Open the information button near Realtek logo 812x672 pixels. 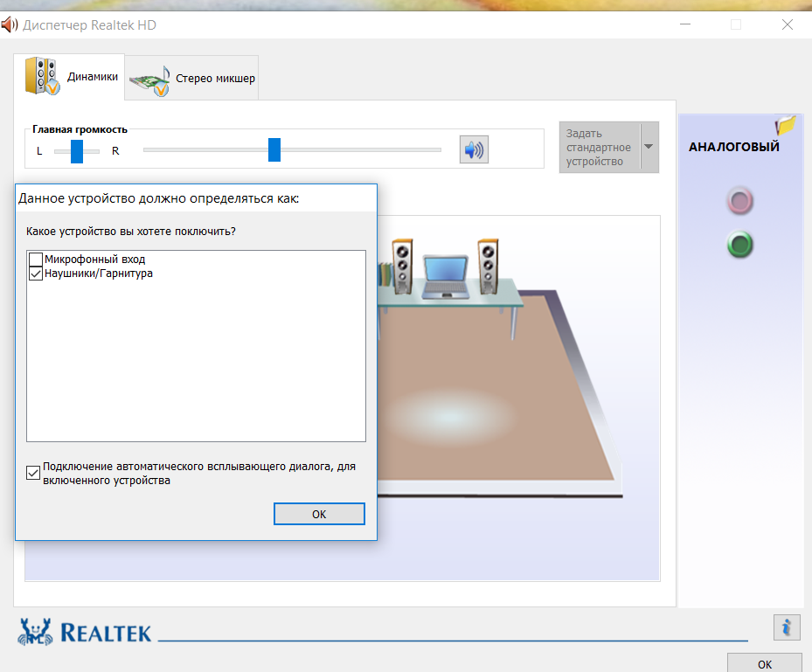coord(787,627)
